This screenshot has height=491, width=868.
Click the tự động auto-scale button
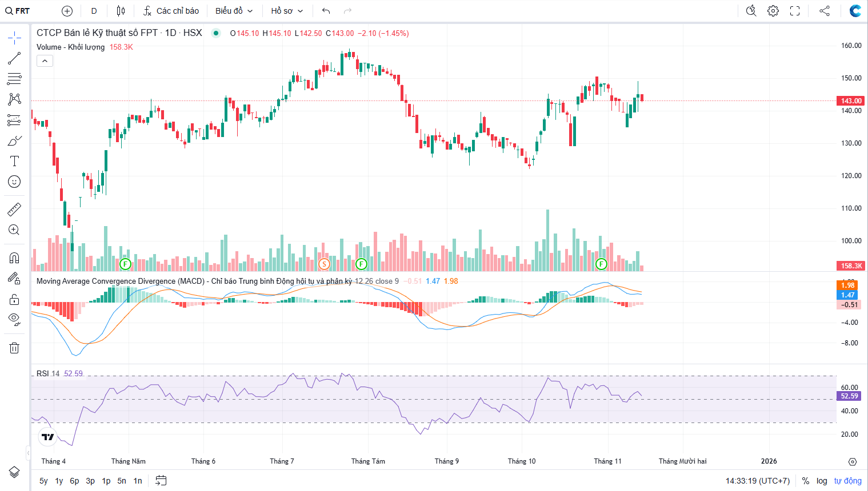click(x=847, y=481)
